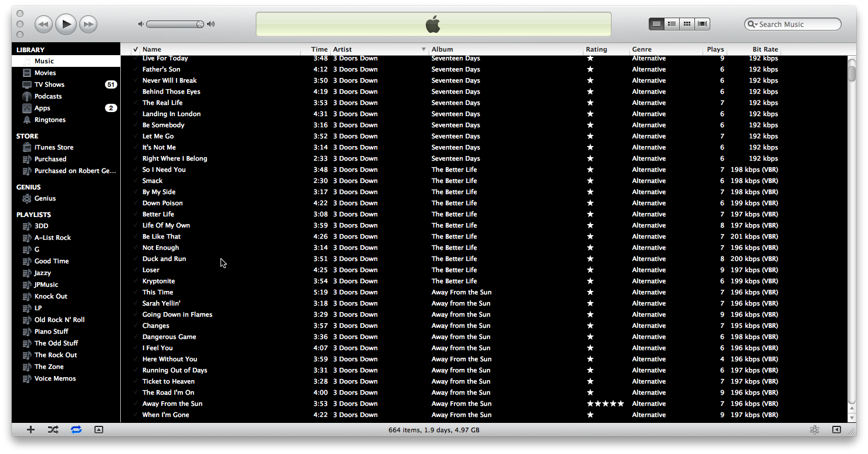Viewport: 868px width, 454px height.
Task: Click the Apple logo display area
Action: point(433,25)
